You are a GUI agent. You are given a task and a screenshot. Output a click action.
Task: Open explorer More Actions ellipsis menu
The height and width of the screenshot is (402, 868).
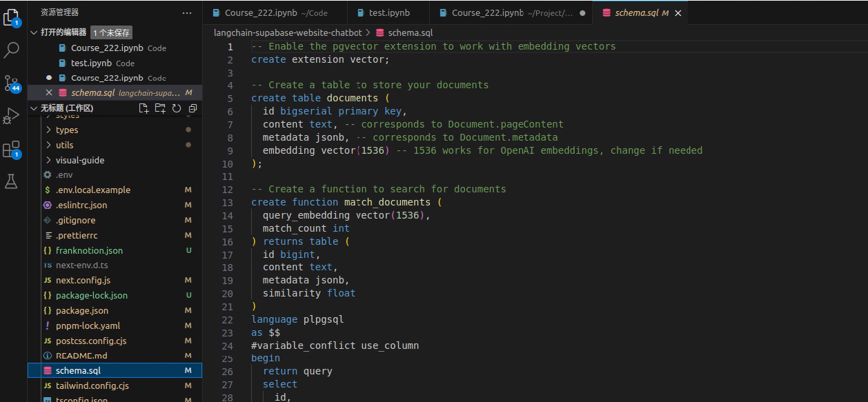point(187,12)
